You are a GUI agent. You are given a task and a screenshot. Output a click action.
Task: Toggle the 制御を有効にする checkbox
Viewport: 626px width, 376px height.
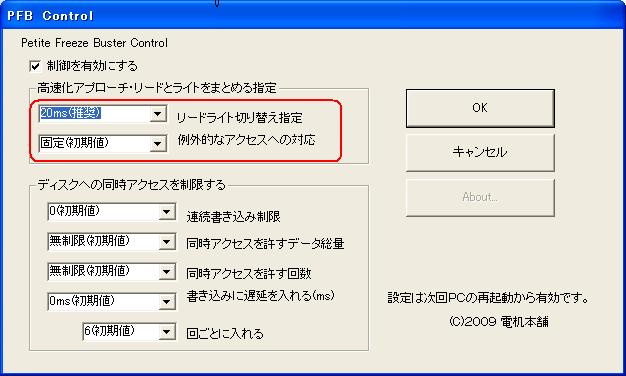[35, 66]
